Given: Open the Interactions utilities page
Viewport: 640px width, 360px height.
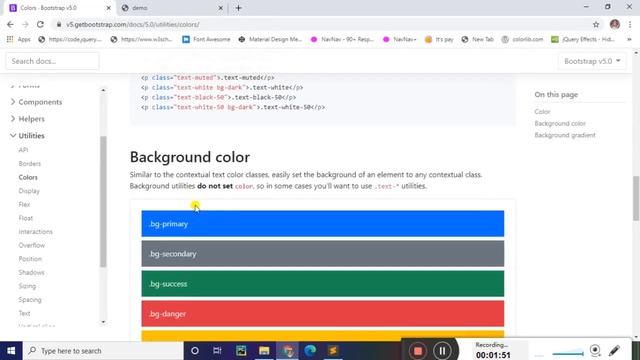Looking at the screenshot, I should (36, 231).
